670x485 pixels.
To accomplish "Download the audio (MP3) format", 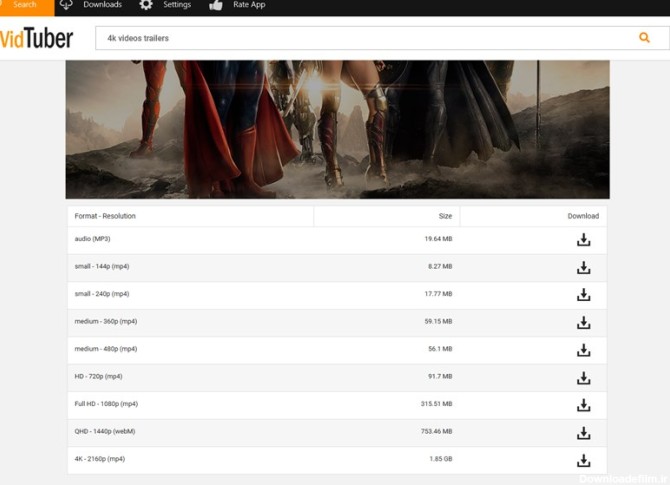I will click(x=583, y=240).
